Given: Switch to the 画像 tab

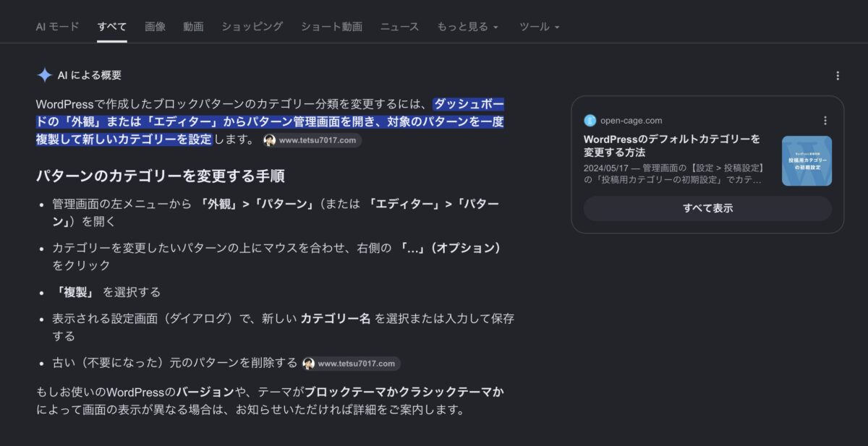Looking at the screenshot, I should coord(155,27).
